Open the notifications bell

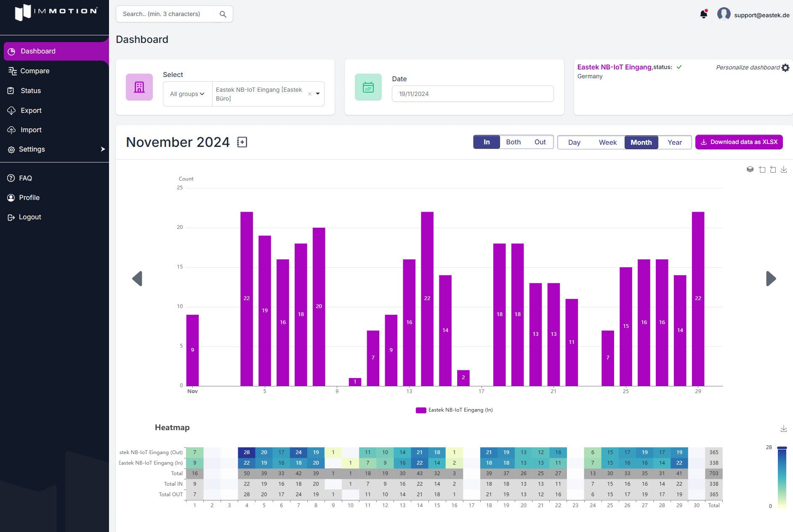click(703, 14)
